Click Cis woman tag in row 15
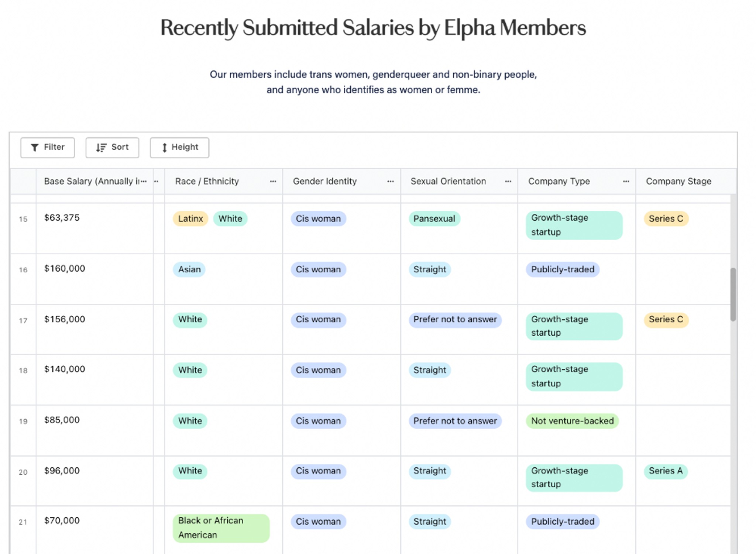Image resolution: width=756 pixels, height=554 pixels. 318,218
